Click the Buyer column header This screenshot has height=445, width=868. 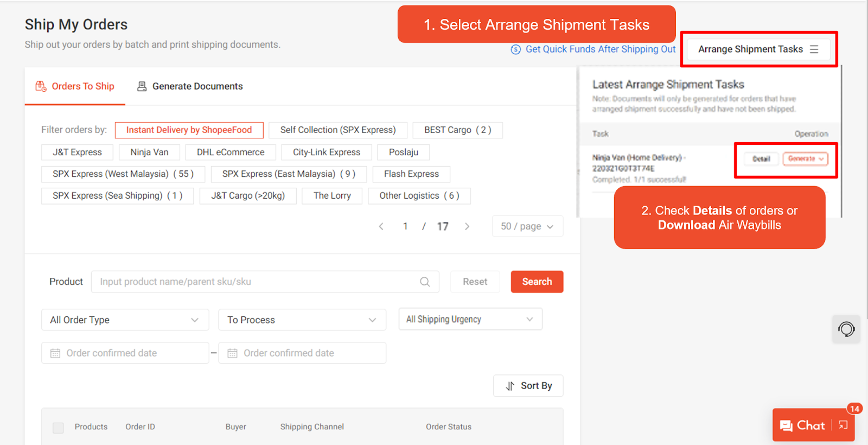click(x=236, y=427)
